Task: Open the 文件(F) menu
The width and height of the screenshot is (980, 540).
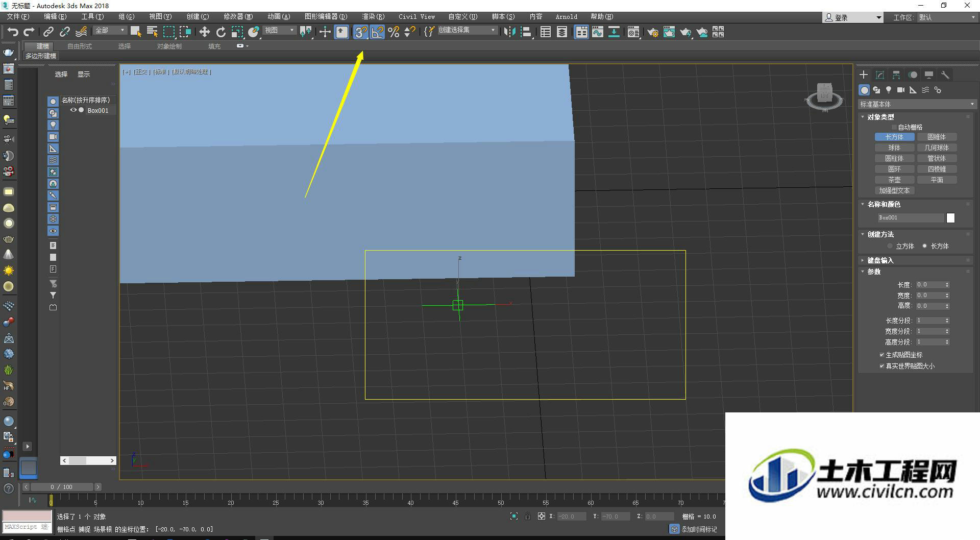Action: (x=18, y=17)
